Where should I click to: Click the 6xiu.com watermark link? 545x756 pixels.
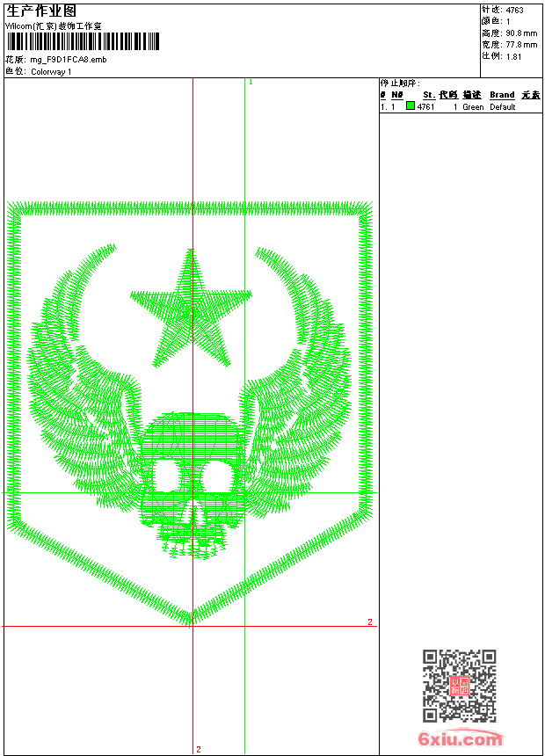(x=461, y=739)
